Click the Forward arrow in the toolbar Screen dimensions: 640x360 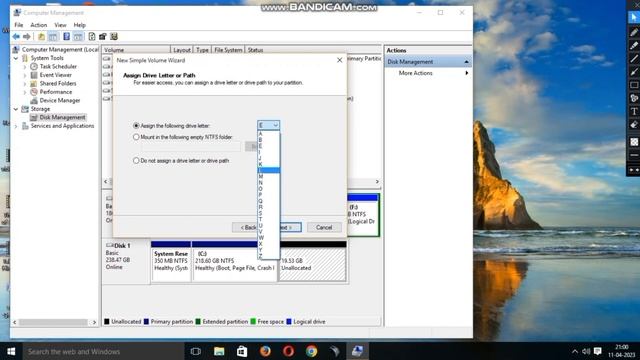click(x=27, y=37)
